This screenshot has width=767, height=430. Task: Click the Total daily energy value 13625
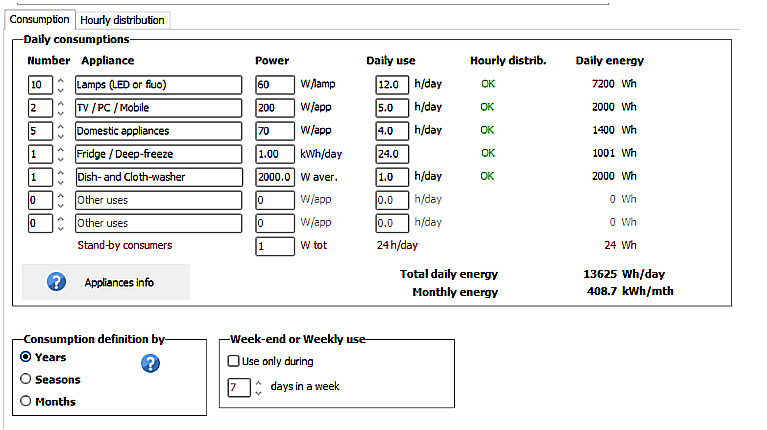pos(600,274)
